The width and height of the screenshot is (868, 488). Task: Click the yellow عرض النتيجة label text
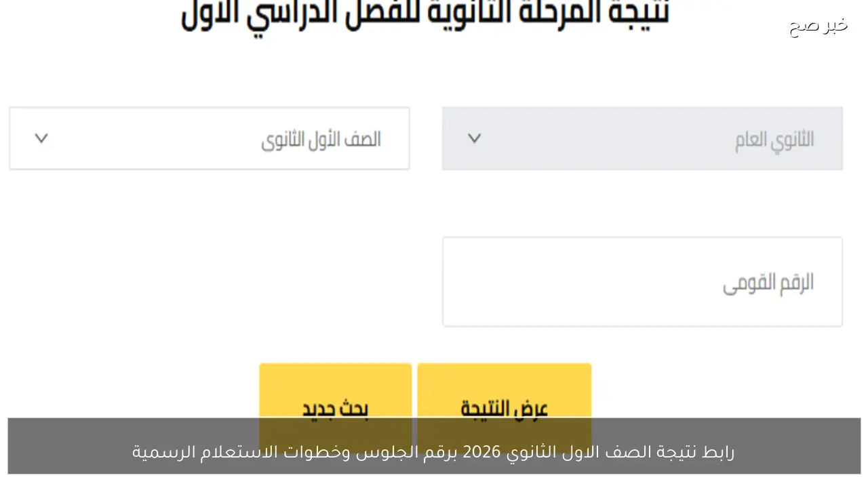coord(504,407)
